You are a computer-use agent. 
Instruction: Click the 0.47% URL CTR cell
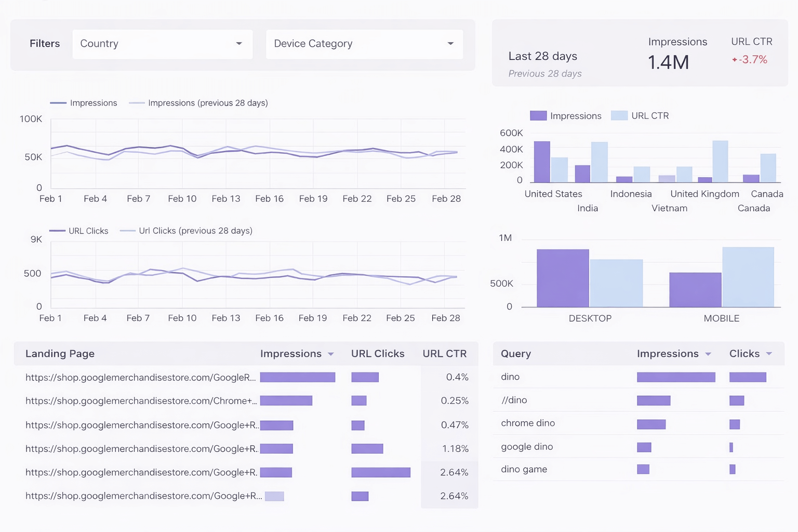(455, 425)
